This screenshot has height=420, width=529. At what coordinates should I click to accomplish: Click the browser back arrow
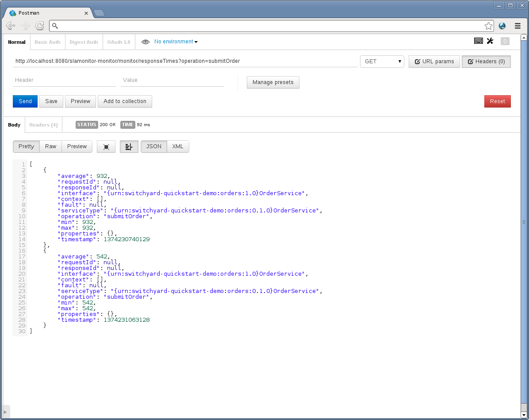tap(11, 26)
